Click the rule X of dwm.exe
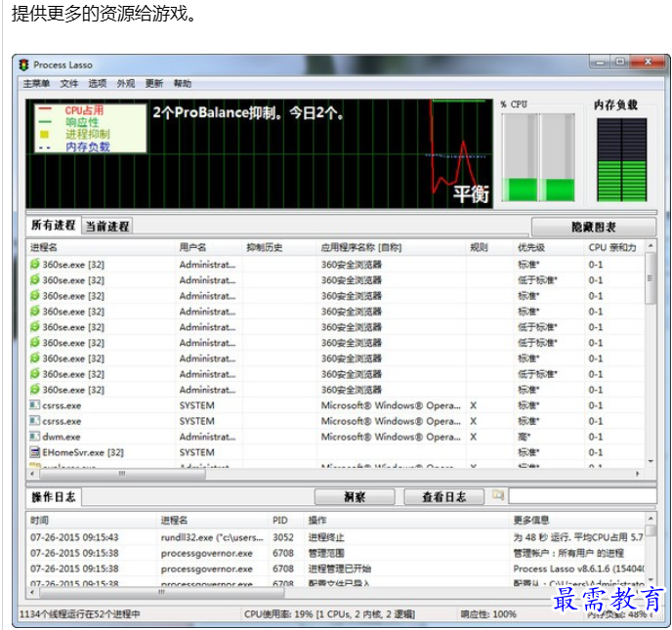Viewport: 672px width, 630px height. click(473, 437)
